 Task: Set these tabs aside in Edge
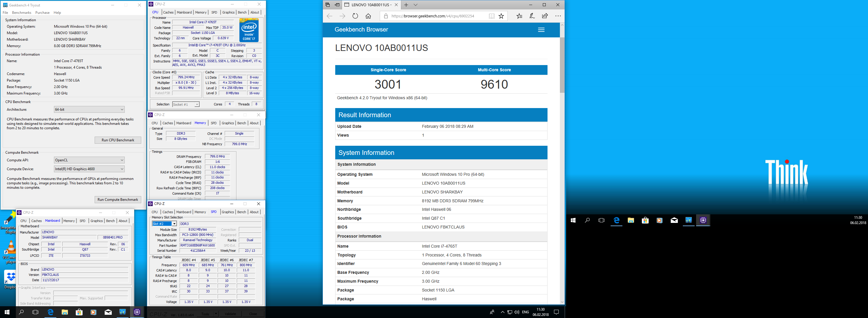coord(337,5)
